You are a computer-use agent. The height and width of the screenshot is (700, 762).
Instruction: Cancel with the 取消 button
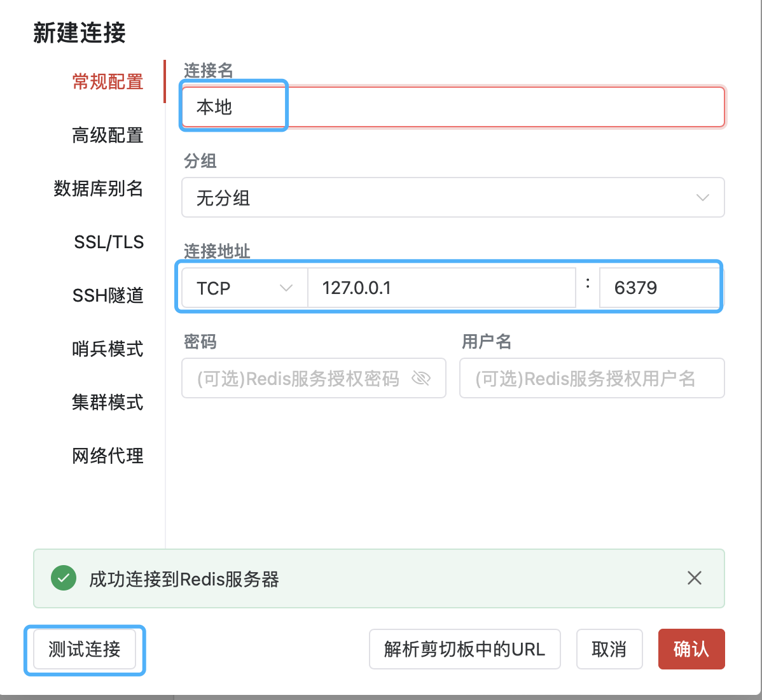(609, 649)
